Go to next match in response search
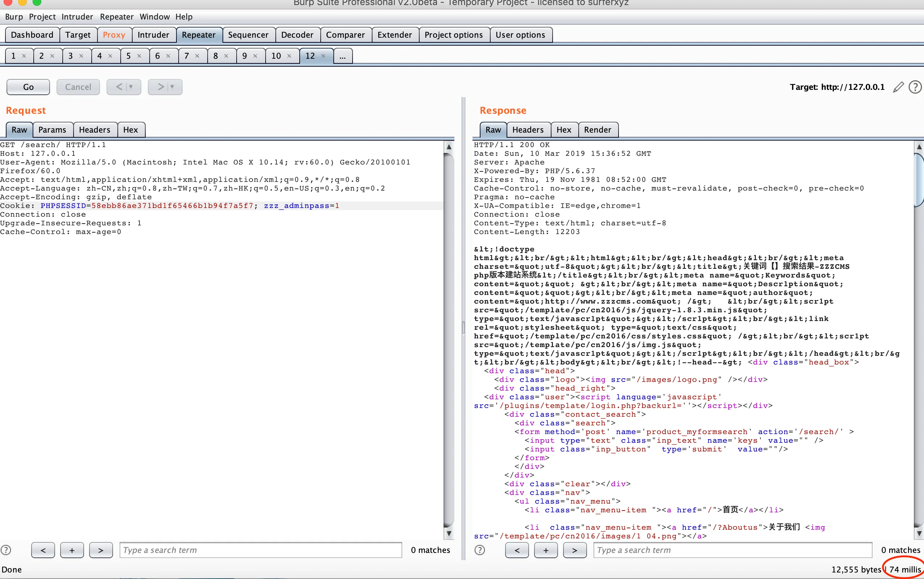This screenshot has width=924, height=579. [574, 550]
